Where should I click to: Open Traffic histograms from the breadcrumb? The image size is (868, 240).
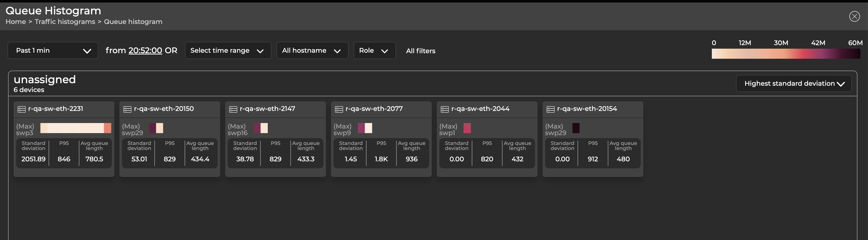(x=65, y=22)
